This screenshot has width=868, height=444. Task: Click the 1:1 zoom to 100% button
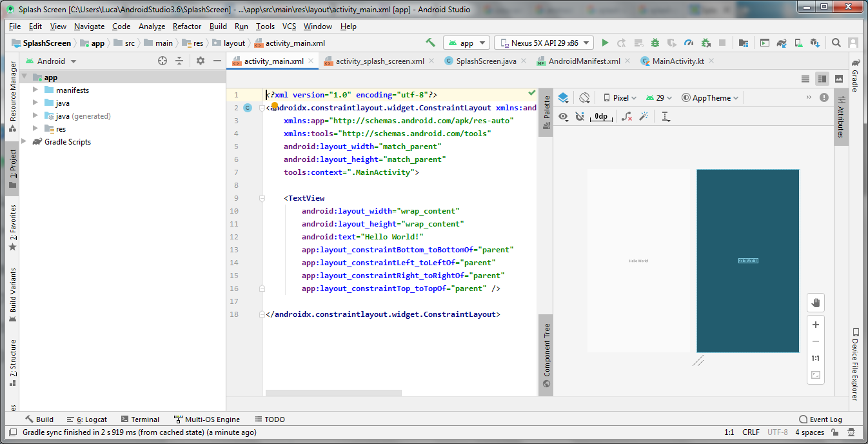pos(816,358)
